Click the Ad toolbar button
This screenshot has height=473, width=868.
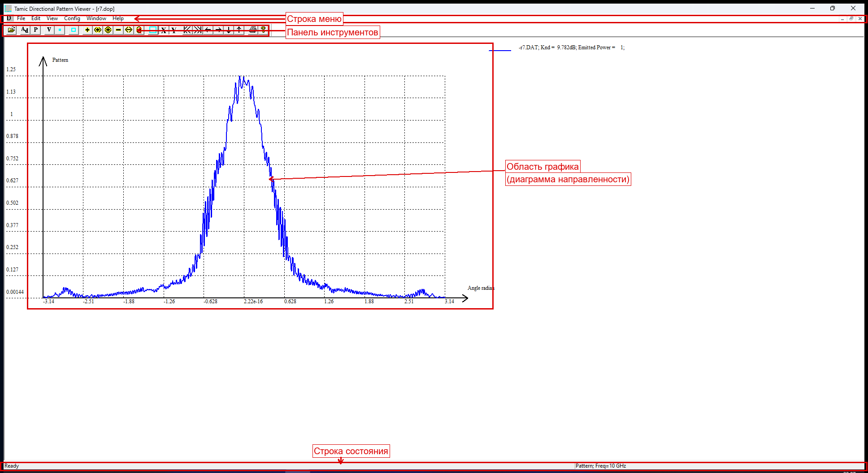click(x=25, y=30)
